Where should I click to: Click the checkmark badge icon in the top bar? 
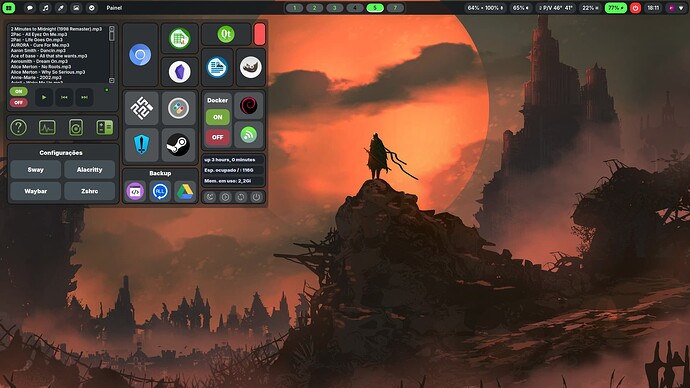[x=92, y=7]
